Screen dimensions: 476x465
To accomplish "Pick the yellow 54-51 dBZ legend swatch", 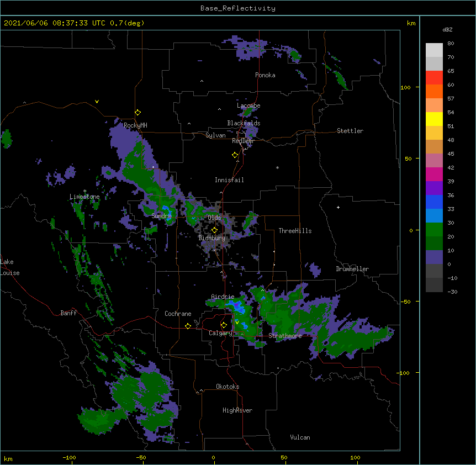I will click(434, 119).
